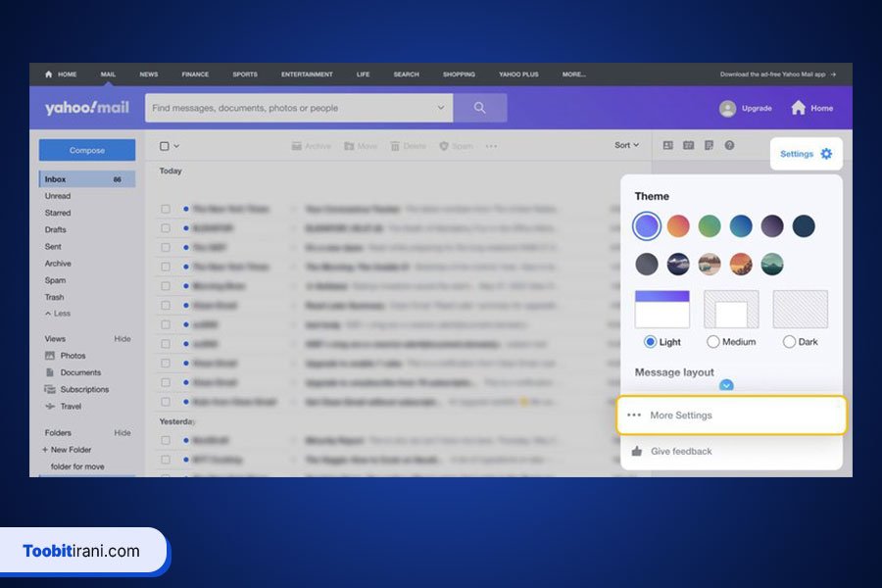Image resolution: width=882 pixels, height=588 pixels.
Task: Click the Home house icon
Action: [x=799, y=108]
